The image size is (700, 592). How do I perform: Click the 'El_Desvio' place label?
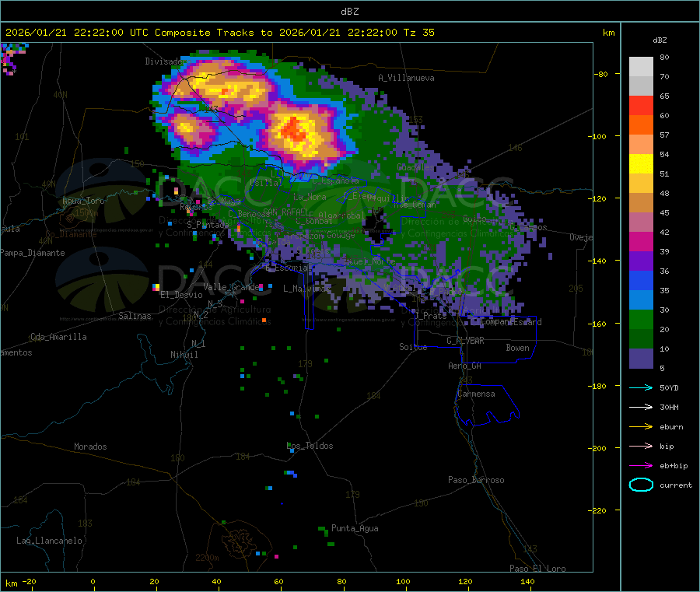click(181, 295)
